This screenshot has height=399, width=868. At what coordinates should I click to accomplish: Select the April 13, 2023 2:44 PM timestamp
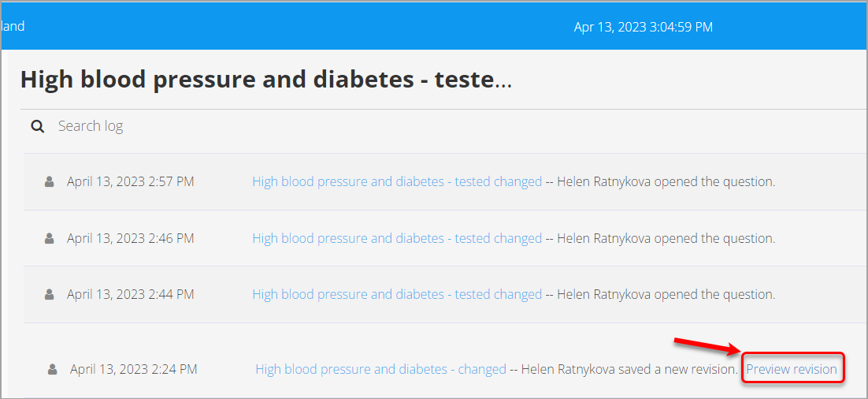tap(131, 294)
